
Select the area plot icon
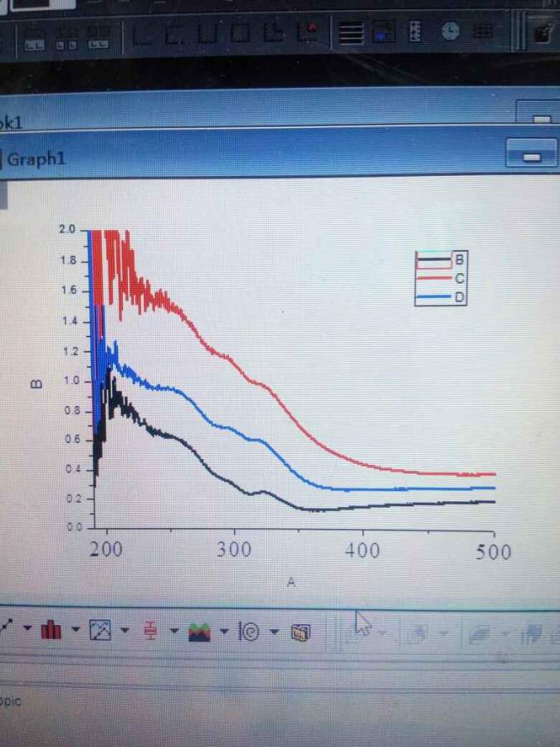pyautogui.click(x=199, y=632)
